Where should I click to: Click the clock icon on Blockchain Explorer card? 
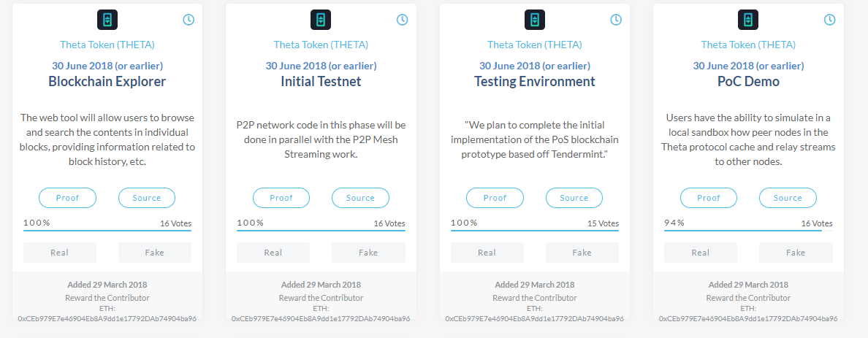click(x=189, y=20)
